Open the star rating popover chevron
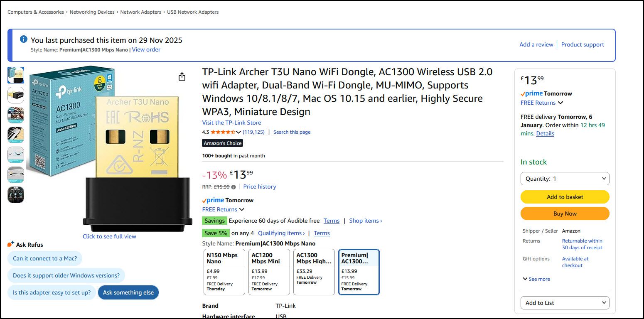 point(238,132)
